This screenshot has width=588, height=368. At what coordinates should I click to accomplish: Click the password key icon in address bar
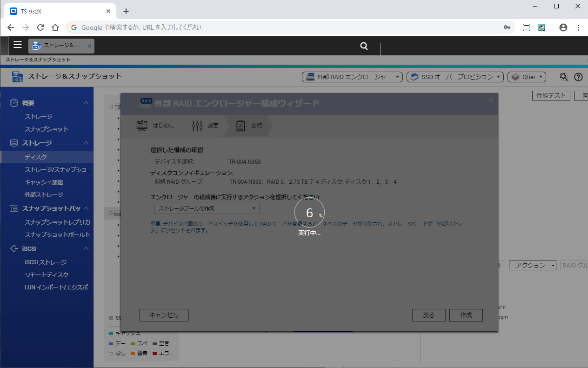507,27
